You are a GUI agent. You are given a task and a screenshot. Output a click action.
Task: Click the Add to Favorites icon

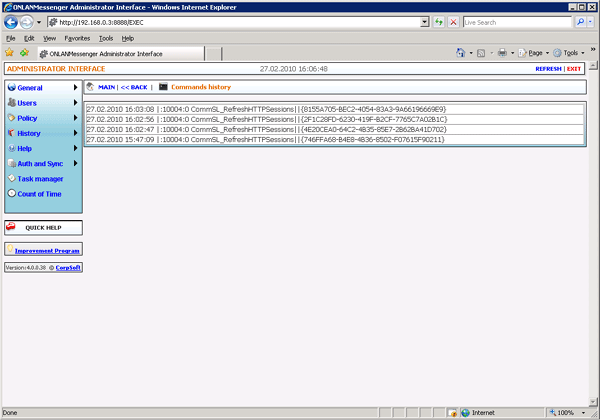coord(23,53)
